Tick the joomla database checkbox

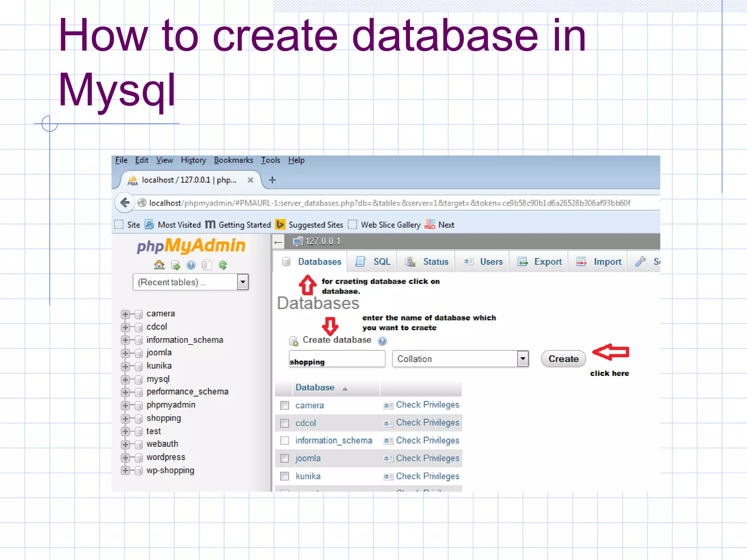[285, 458]
